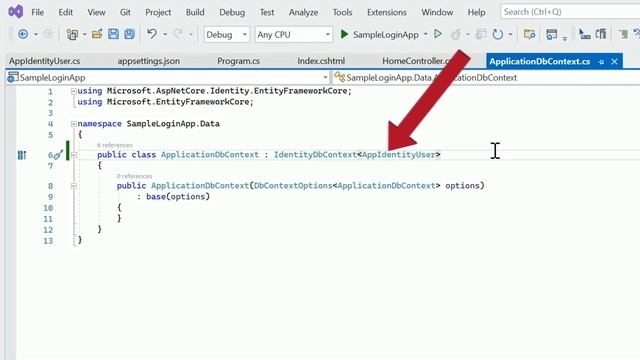The height and width of the screenshot is (360, 640).
Task: Click the Save All icon
Action: tap(129, 34)
